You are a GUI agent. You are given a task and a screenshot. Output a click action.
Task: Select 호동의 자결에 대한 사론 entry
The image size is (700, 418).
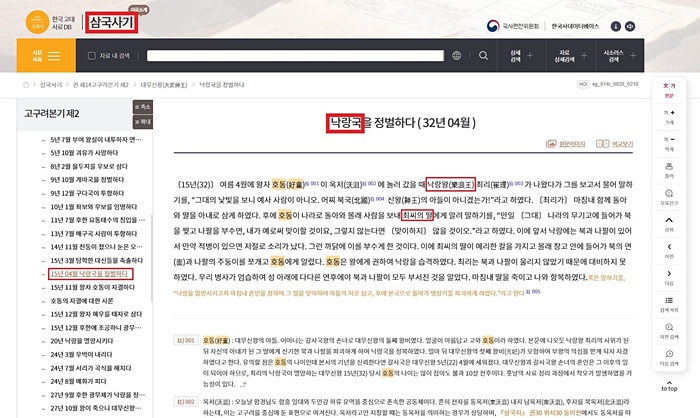click(82, 301)
